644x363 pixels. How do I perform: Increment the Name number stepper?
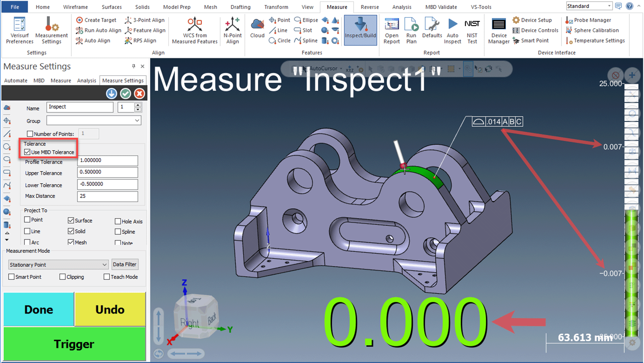click(x=138, y=105)
